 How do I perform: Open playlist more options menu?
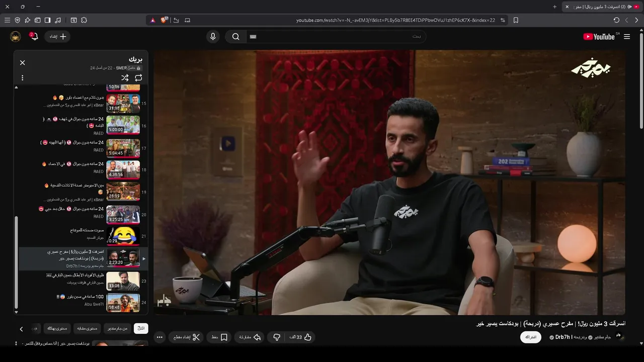coord(22,78)
